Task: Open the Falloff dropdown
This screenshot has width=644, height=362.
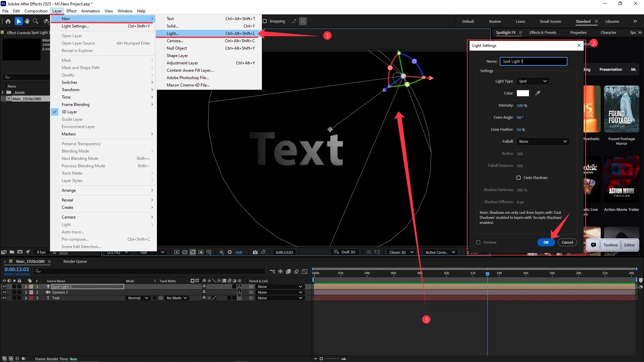Action: pyautogui.click(x=543, y=141)
